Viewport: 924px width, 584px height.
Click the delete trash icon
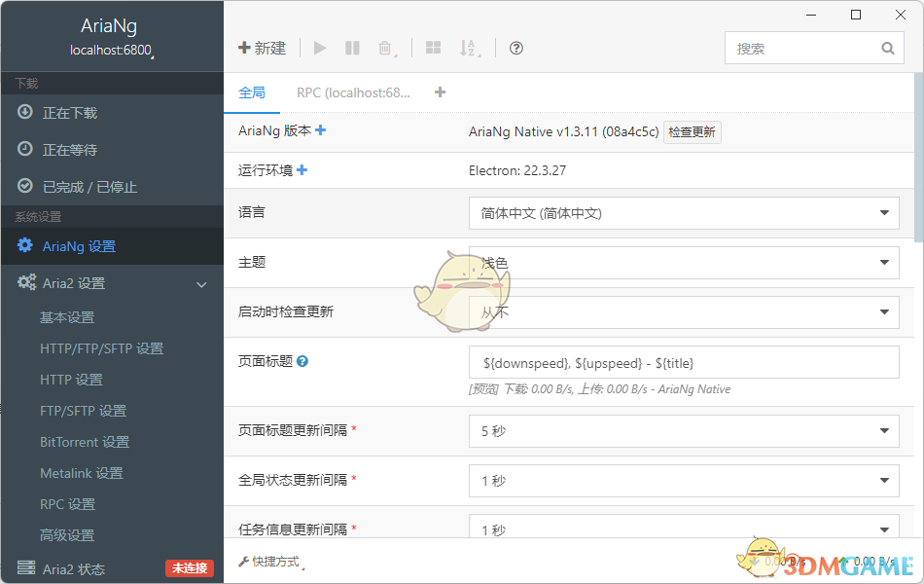385,48
